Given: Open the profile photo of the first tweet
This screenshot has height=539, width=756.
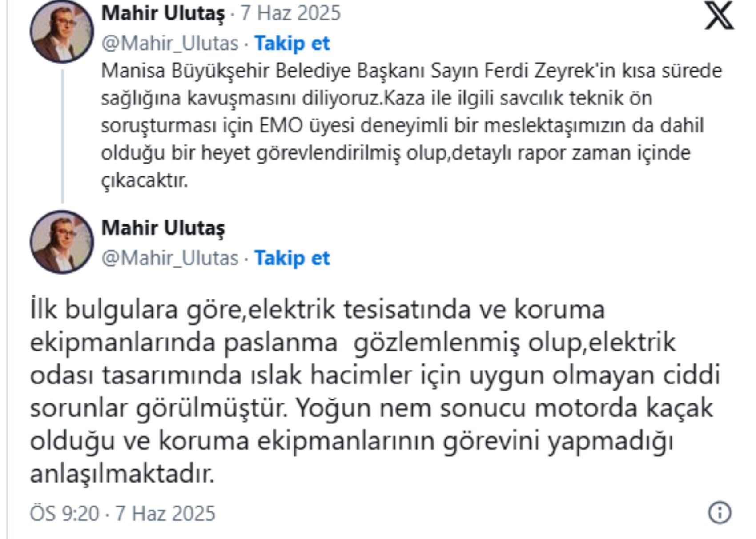Looking at the screenshot, I should 62,31.
